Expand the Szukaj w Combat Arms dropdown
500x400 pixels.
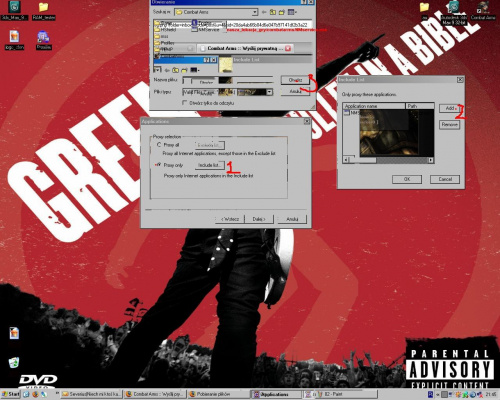tap(255, 12)
